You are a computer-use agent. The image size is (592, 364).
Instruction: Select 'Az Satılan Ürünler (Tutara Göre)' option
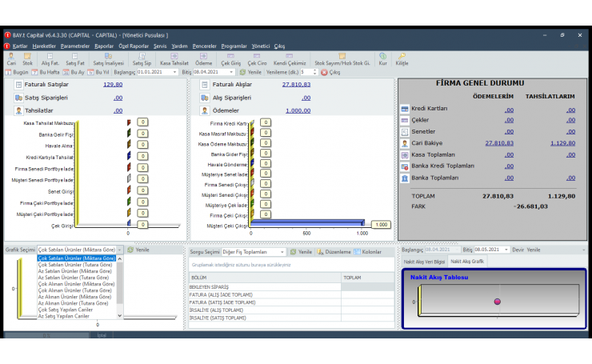[75, 277]
